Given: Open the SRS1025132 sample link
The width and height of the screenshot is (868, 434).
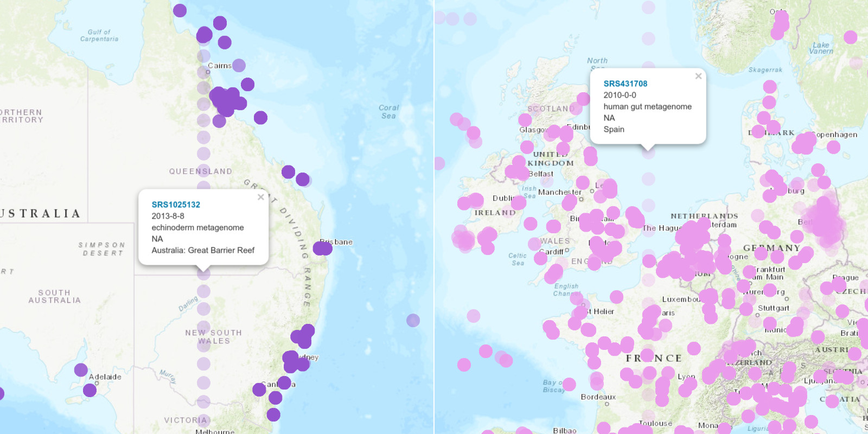Looking at the screenshot, I should tap(176, 205).
